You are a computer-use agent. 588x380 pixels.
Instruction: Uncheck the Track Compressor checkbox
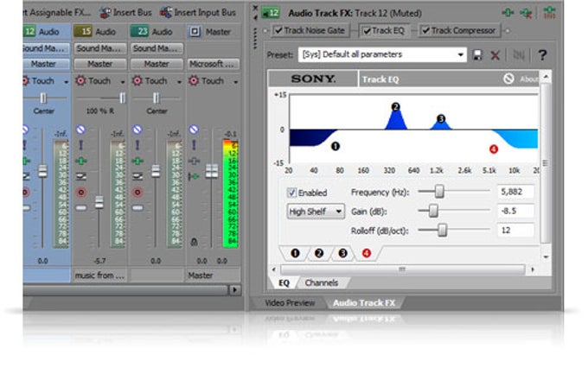coord(425,30)
